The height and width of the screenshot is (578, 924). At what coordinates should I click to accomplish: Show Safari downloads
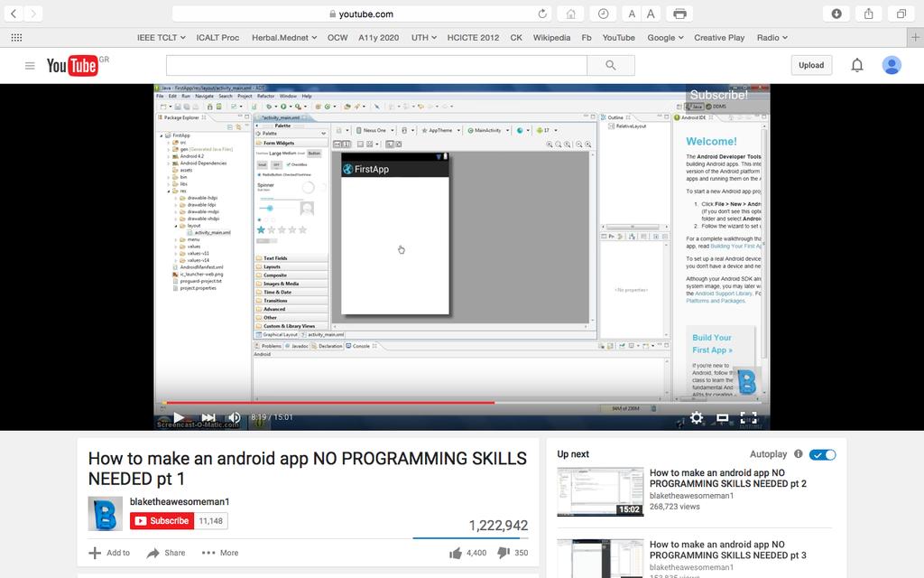click(836, 14)
